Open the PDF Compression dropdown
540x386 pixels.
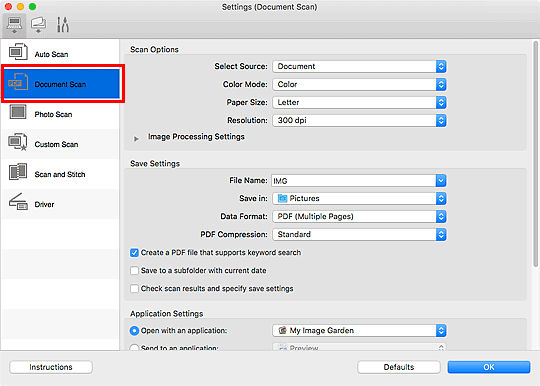359,234
